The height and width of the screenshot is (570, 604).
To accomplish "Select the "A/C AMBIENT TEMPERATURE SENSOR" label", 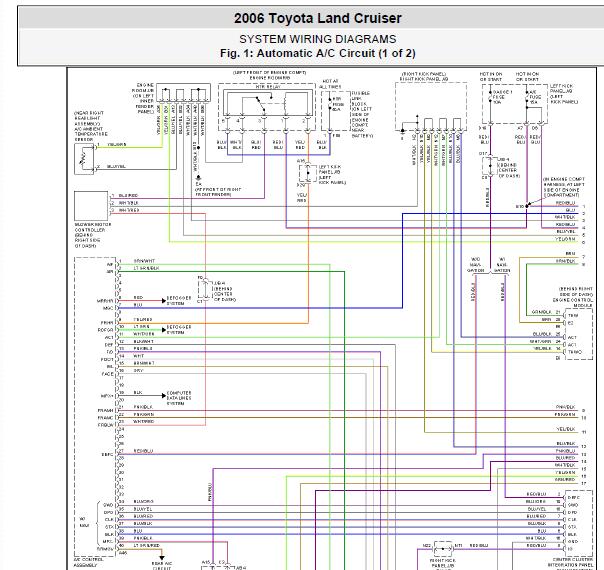I will tap(91, 132).
